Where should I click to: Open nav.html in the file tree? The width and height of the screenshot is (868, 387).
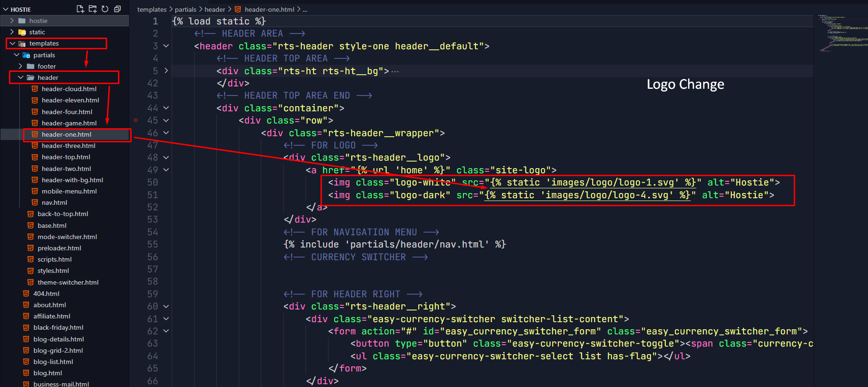click(54, 202)
